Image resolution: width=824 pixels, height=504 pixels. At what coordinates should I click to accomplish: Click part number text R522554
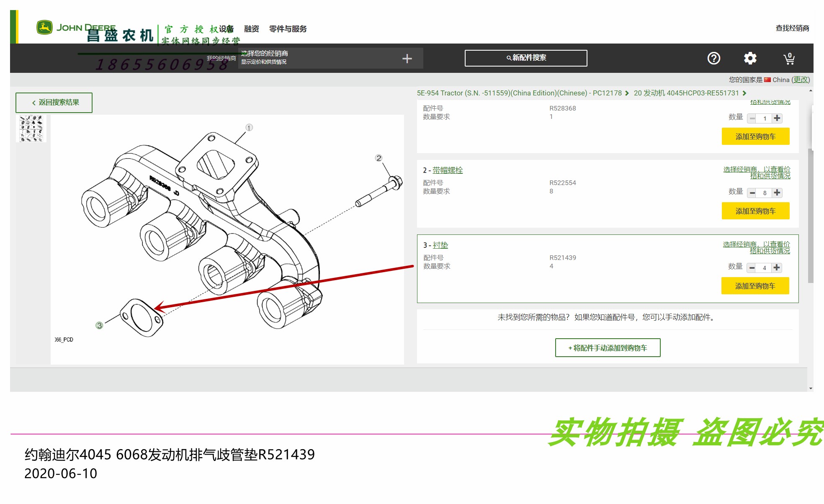click(x=562, y=183)
